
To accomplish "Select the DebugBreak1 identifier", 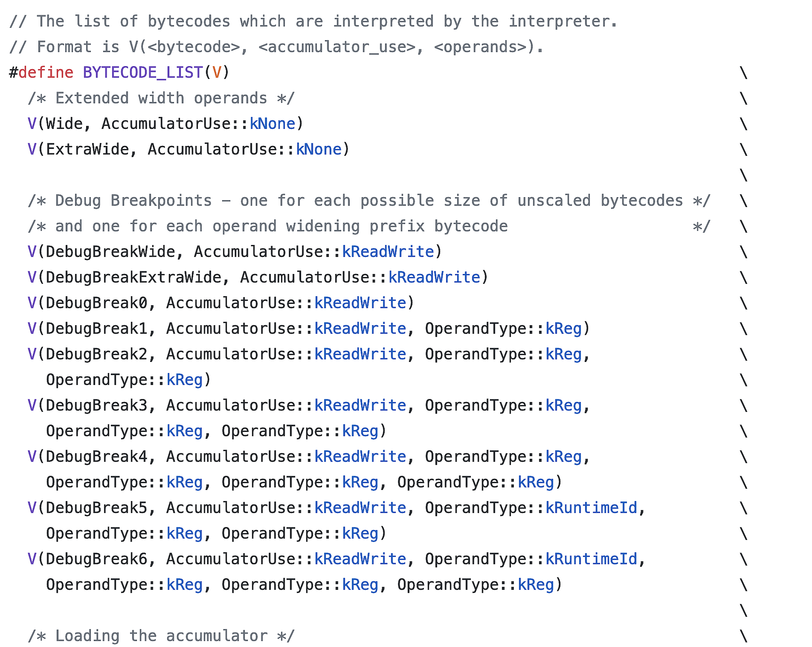I will point(96,329).
